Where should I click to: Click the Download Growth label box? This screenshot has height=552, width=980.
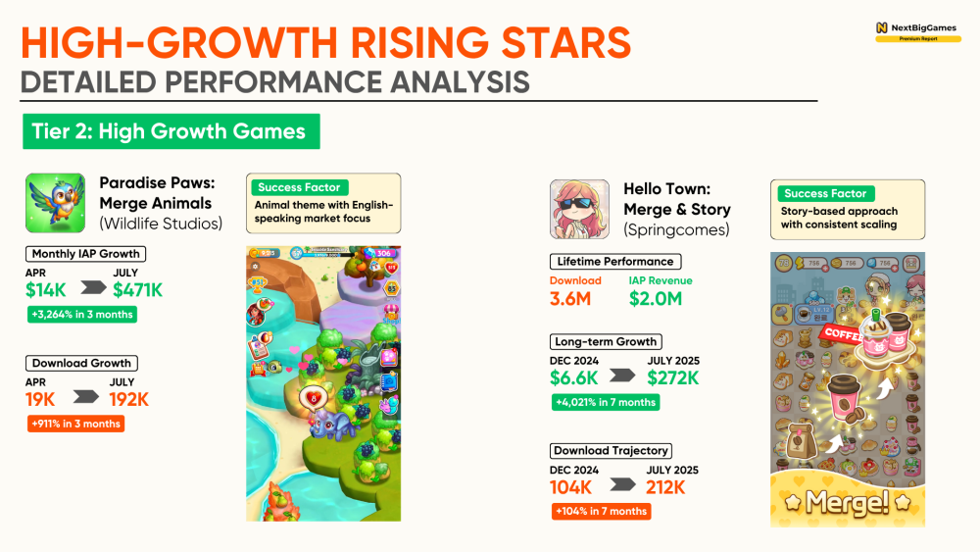[81, 363]
